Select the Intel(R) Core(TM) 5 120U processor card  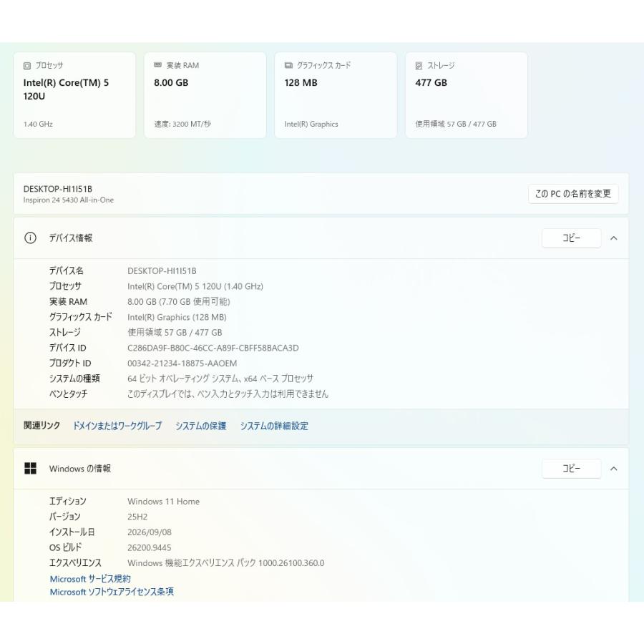(74, 95)
